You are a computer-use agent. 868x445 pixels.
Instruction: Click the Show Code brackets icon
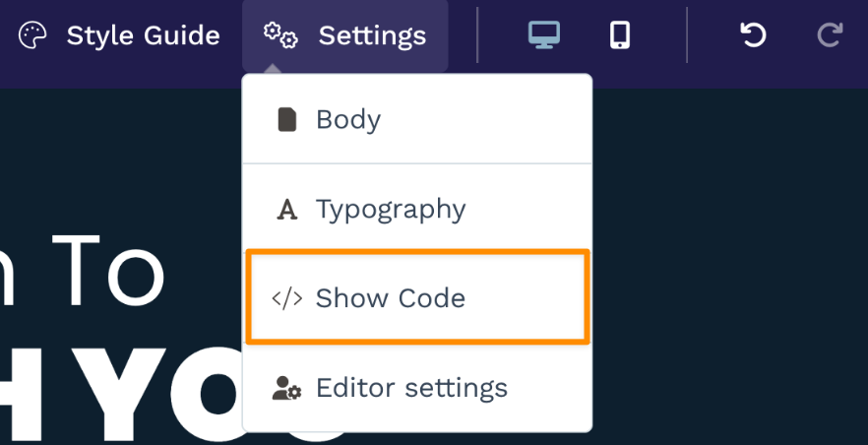pyautogui.click(x=286, y=298)
